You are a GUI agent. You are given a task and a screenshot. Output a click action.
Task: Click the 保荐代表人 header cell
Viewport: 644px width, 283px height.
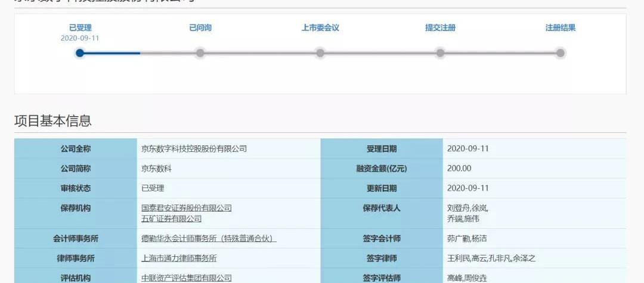382,213
